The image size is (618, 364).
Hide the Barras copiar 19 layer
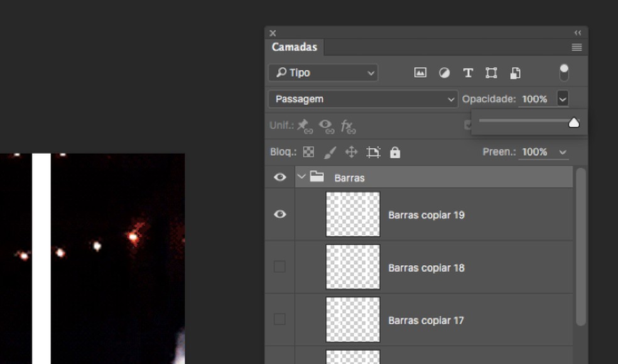coord(280,214)
